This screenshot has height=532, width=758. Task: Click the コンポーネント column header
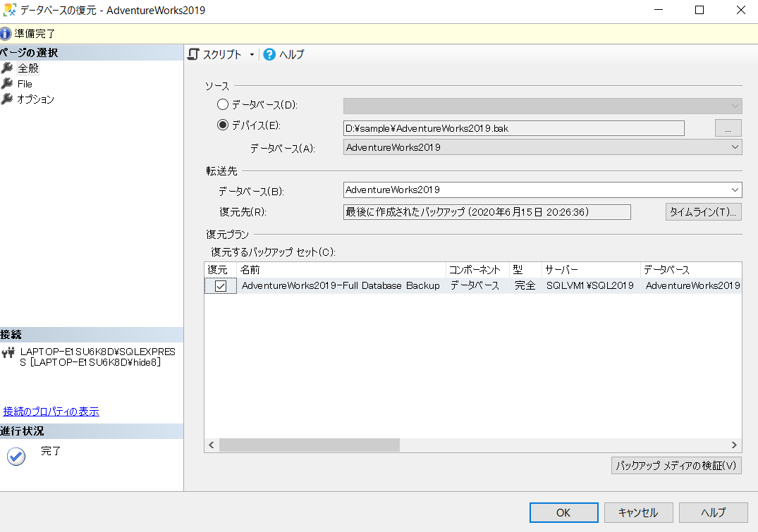[x=477, y=270]
